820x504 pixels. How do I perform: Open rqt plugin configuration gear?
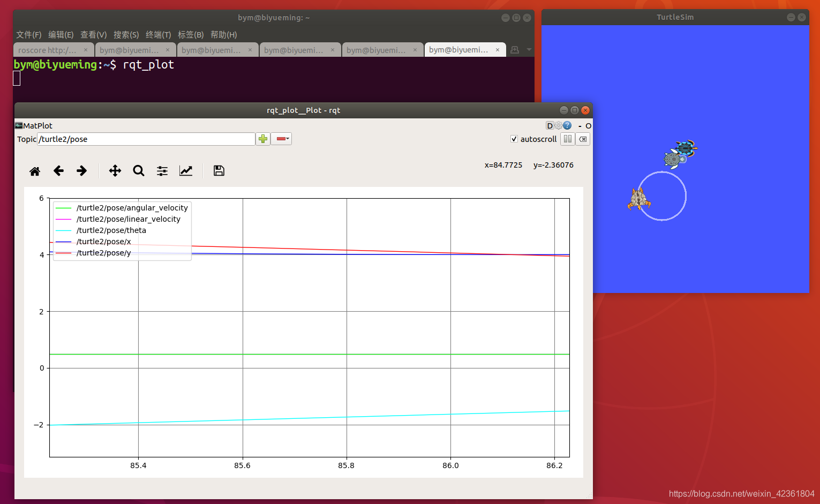pyautogui.click(x=559, y=125)
